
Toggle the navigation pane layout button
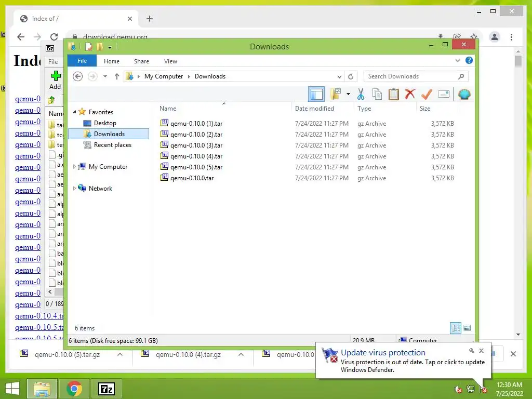316,94
